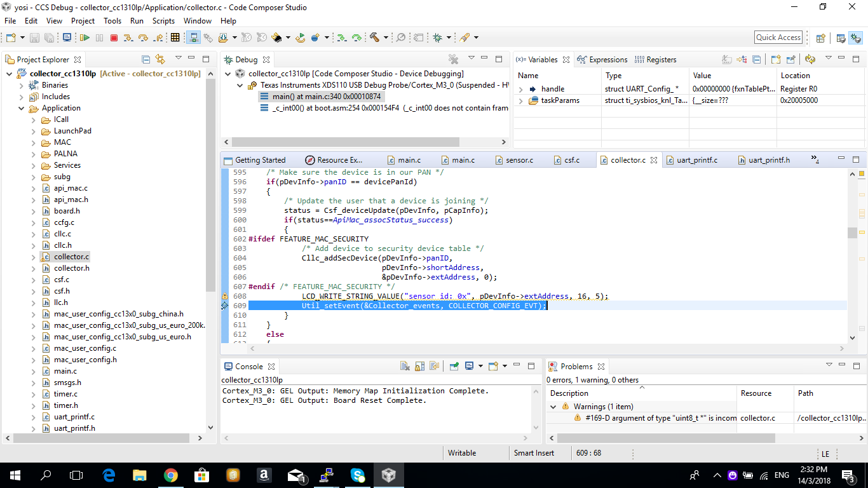The height and width of the screenshot is (488, 868).
Task: Click Collapse All icon in Variables view
Action: coord(756,60)
